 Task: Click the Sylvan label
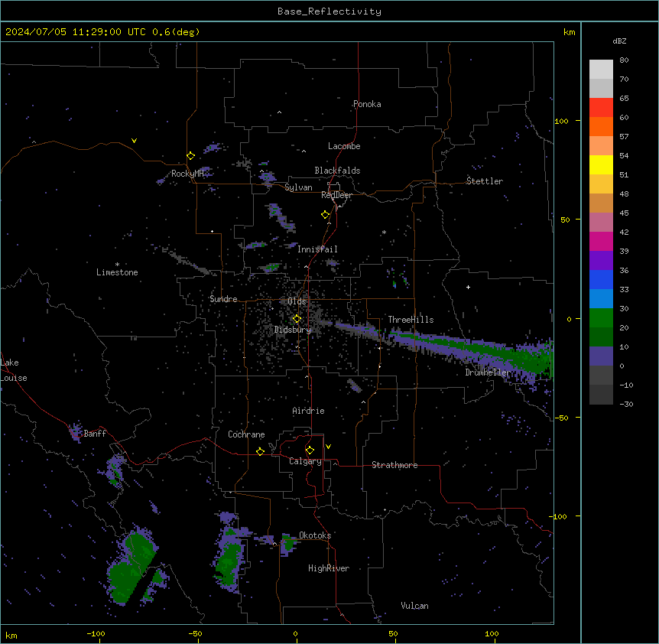[298, 187]
